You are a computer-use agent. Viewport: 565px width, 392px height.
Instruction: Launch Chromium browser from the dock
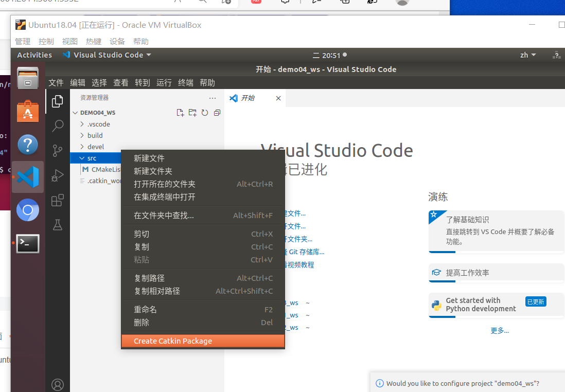(28, 210)
